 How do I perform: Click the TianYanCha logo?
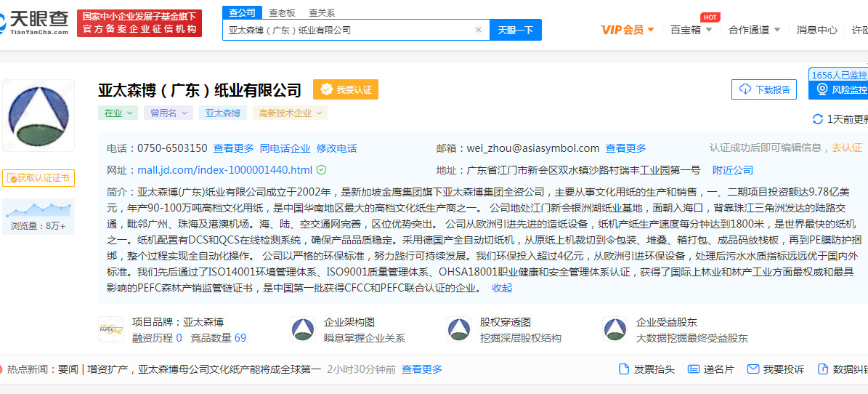coord(34,22)
